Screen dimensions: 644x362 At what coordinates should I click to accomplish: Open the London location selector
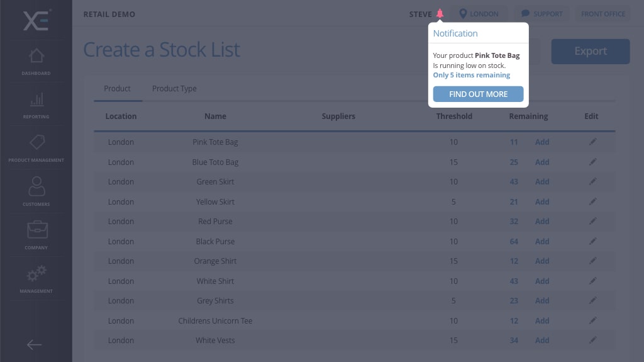(x=479, y=14)
